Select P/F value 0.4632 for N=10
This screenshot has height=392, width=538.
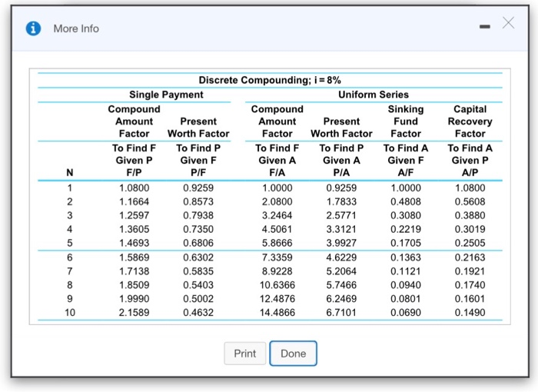pyautogui.click(x=198, y=312)
